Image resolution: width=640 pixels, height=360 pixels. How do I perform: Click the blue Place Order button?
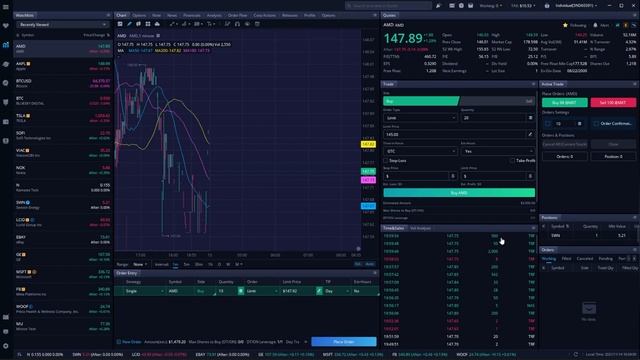[344, 342]
